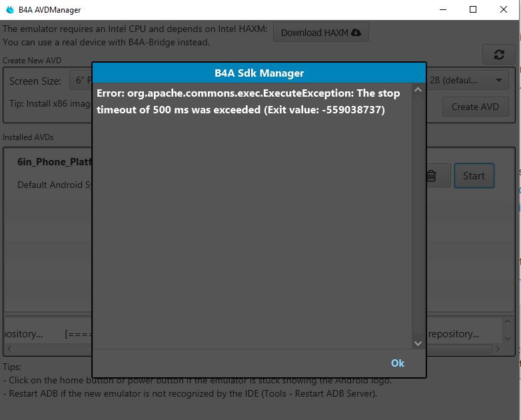Open the platform dropdown showing 28 (defaul...
Viewport: 521px width, 420px height.
[x=467, y=80]
